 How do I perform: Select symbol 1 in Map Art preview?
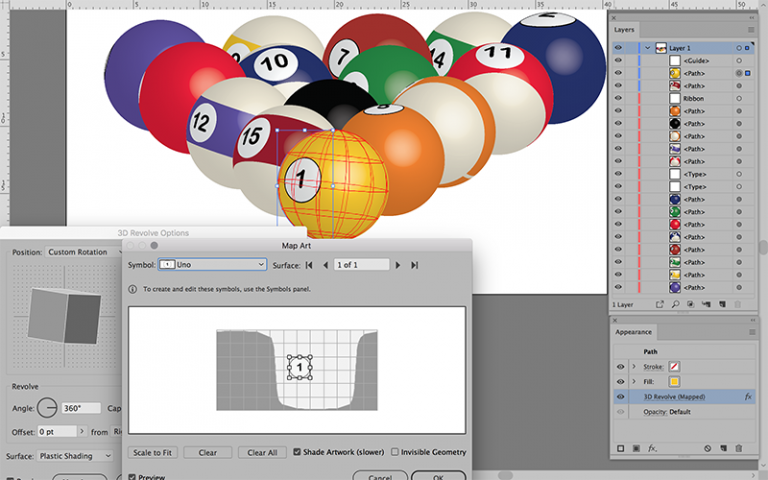299,367
